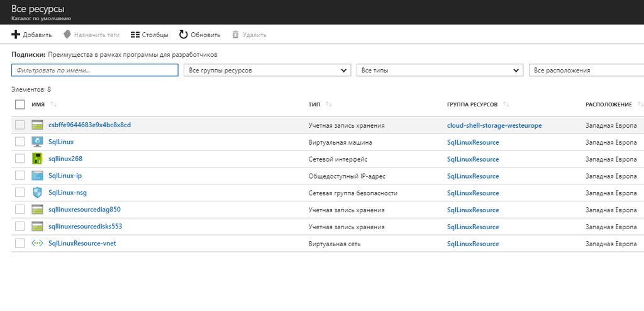Check the box for SqlLinux virtual machine

[x=19, y=142]
